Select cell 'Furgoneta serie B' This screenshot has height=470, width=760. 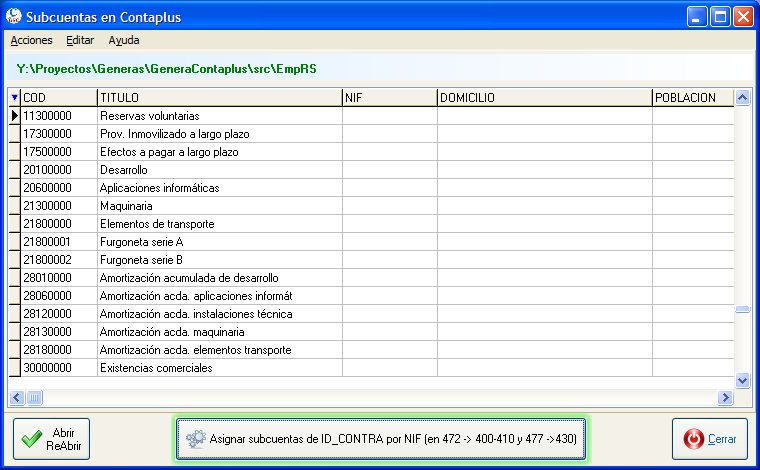click(x=220, y=260)
